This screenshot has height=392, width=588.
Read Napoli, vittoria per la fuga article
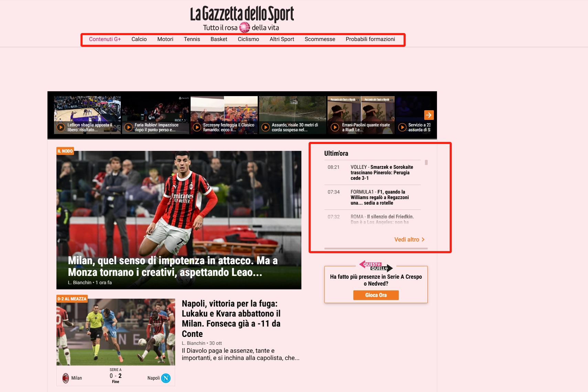click(231, 319)
